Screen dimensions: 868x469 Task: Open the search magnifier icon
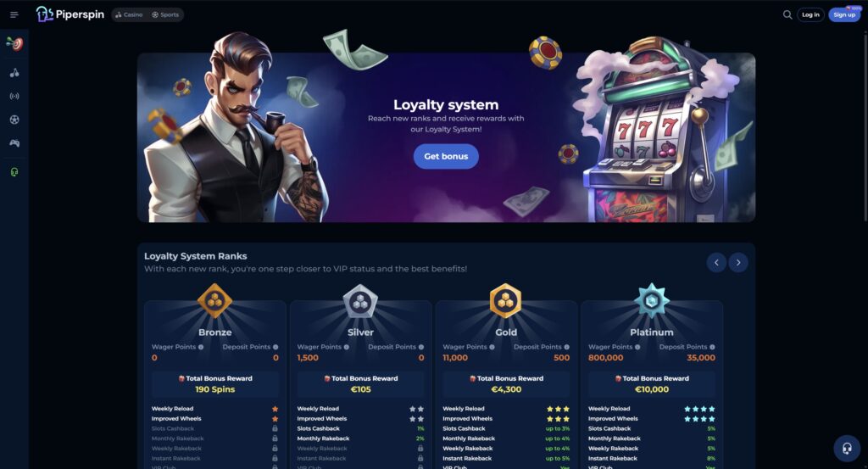(787, 15)
